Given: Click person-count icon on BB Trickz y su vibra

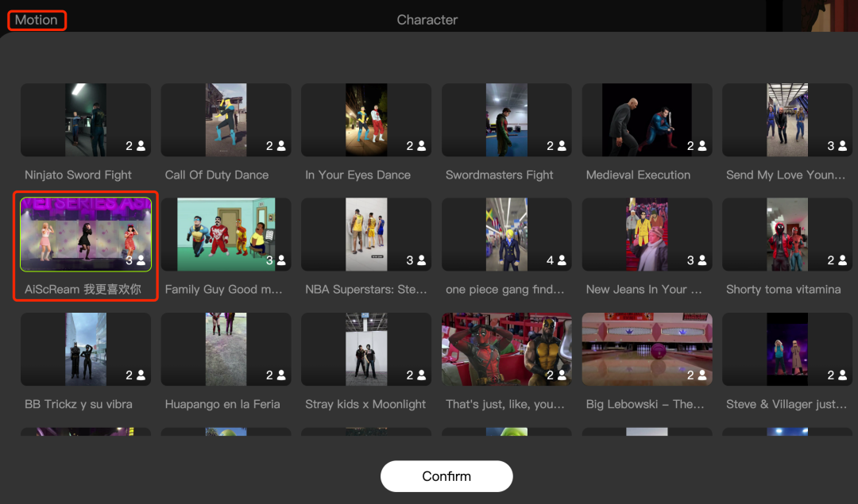Looking at the screenshot, I should point(141,375).
